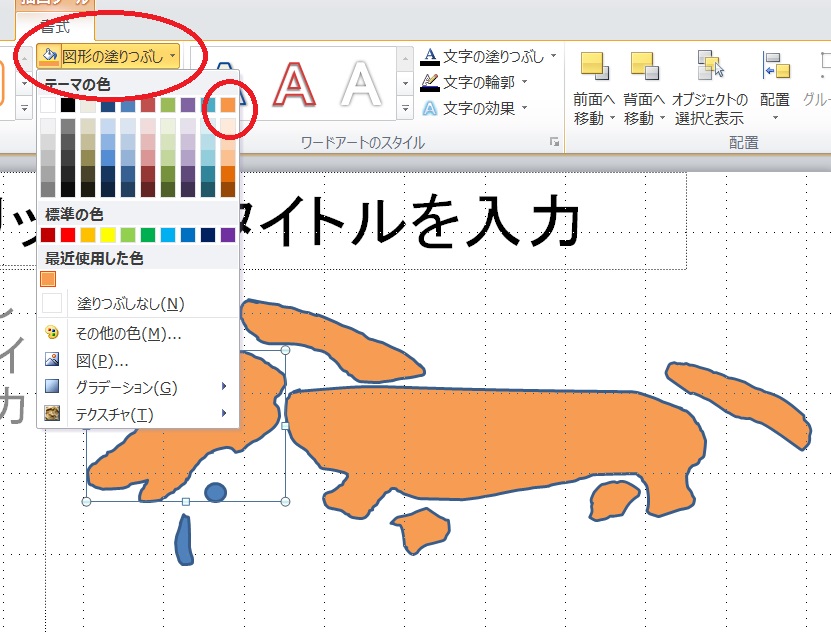Click 前面へ移動 bring forward icon
Viewport: 831px width, 632px height.
pos(594,66)
